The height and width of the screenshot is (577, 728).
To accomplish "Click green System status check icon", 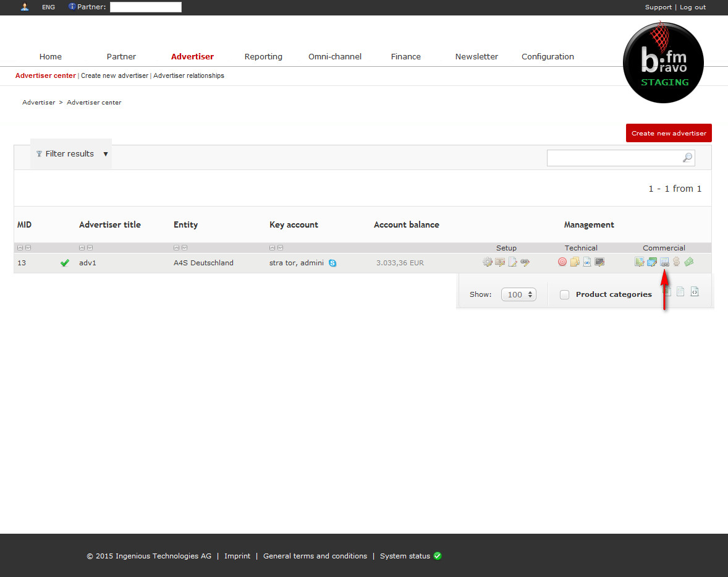I will tap(438, 555).
